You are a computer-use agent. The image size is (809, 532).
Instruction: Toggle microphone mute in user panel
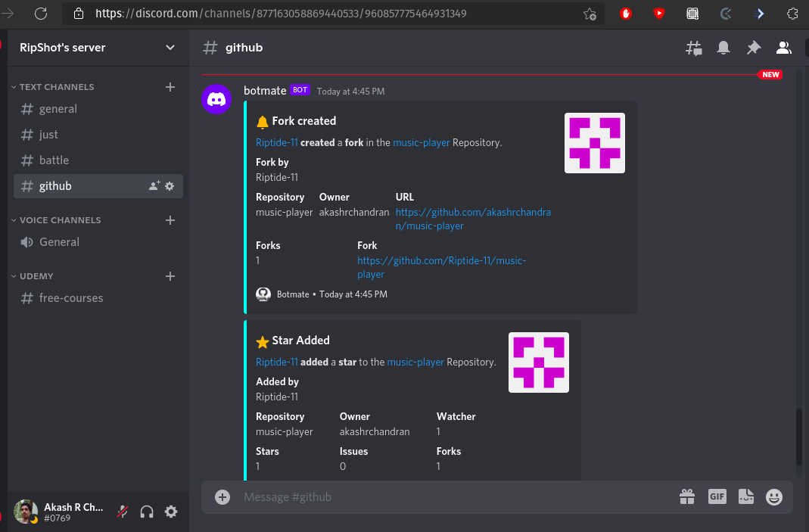point(123,512)
